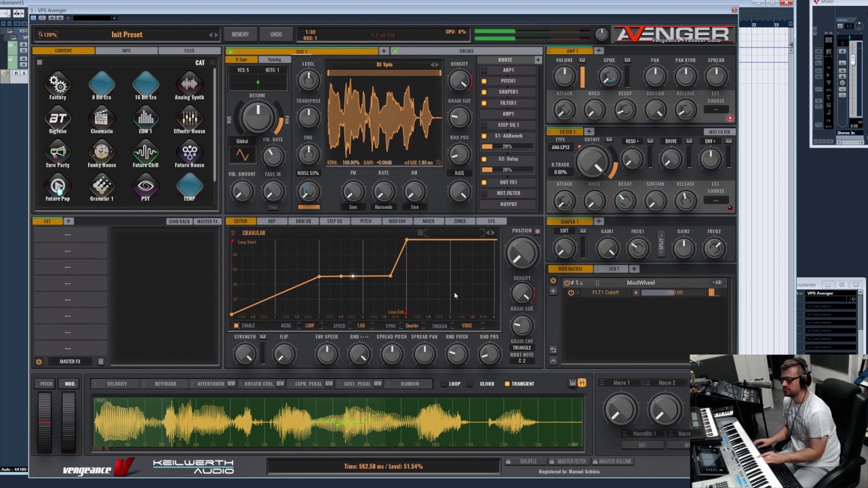Click the Init Preset name display
868x488 pixels.
pyautogui.click(x=127, y=35)
